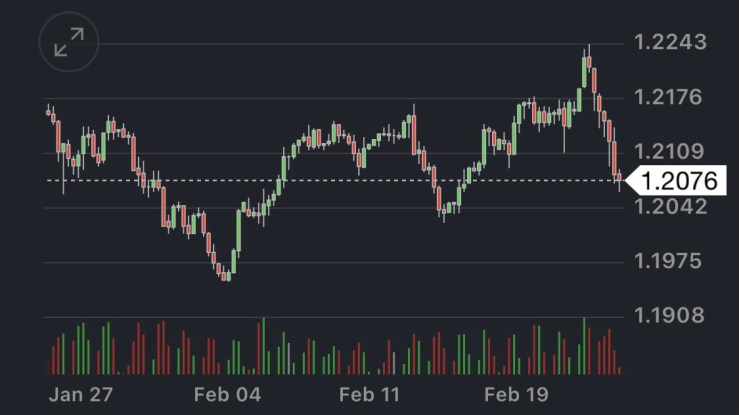
Task: Click the 1.2176 price axis label
Action: (x=671, y=98)
